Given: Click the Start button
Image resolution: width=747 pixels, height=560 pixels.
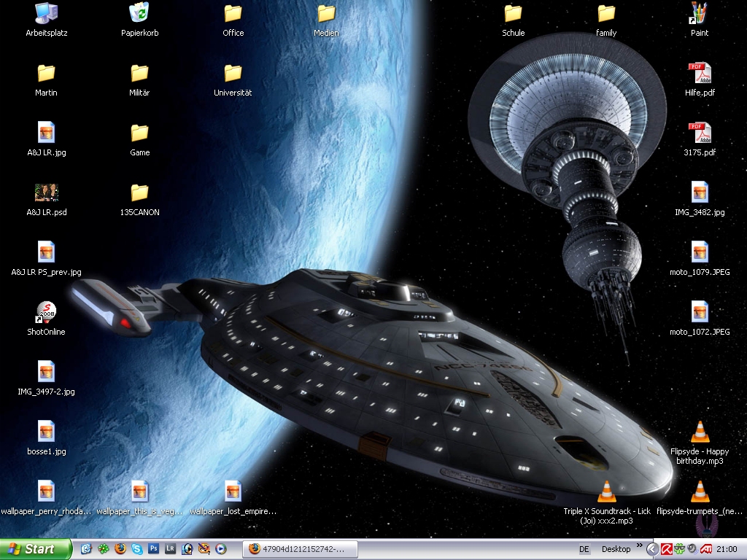Looking at the screenshot, I should point(36,549).
